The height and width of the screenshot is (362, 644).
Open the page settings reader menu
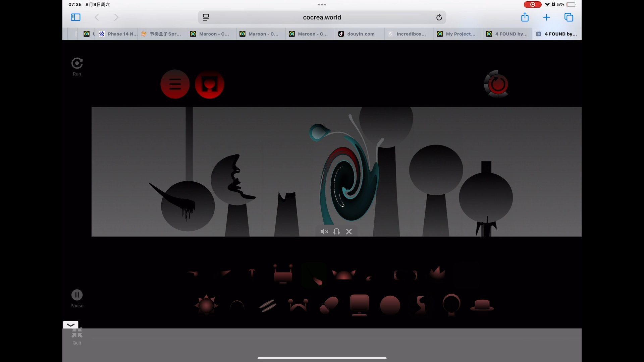(x=206, y=17)
